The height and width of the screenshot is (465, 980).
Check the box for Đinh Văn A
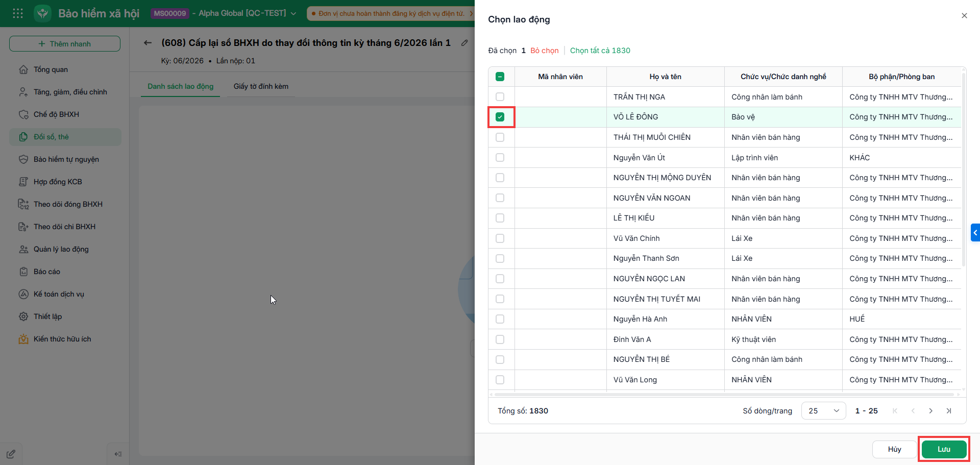pos(500,339)
